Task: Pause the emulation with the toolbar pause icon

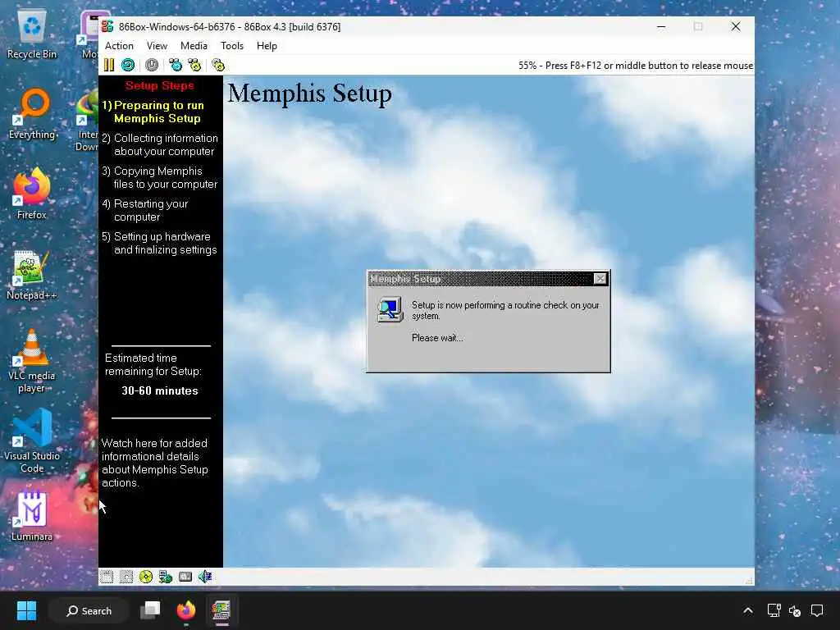Action: pyautogui.click(x=109, y=66)
